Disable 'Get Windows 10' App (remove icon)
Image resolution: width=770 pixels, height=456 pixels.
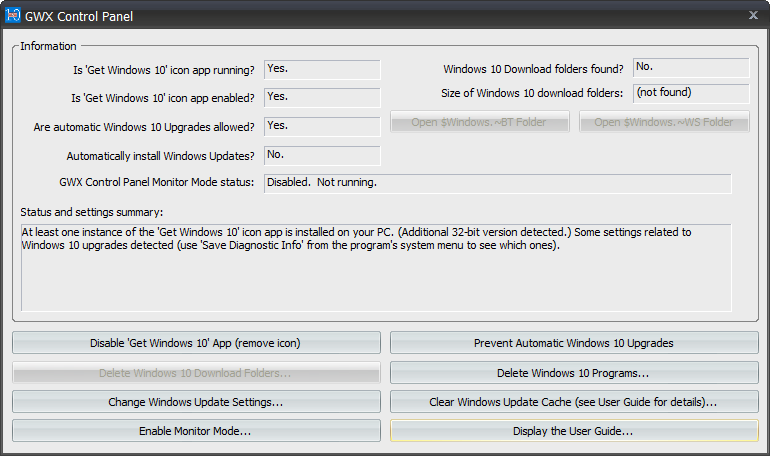(x=196, y=343)
